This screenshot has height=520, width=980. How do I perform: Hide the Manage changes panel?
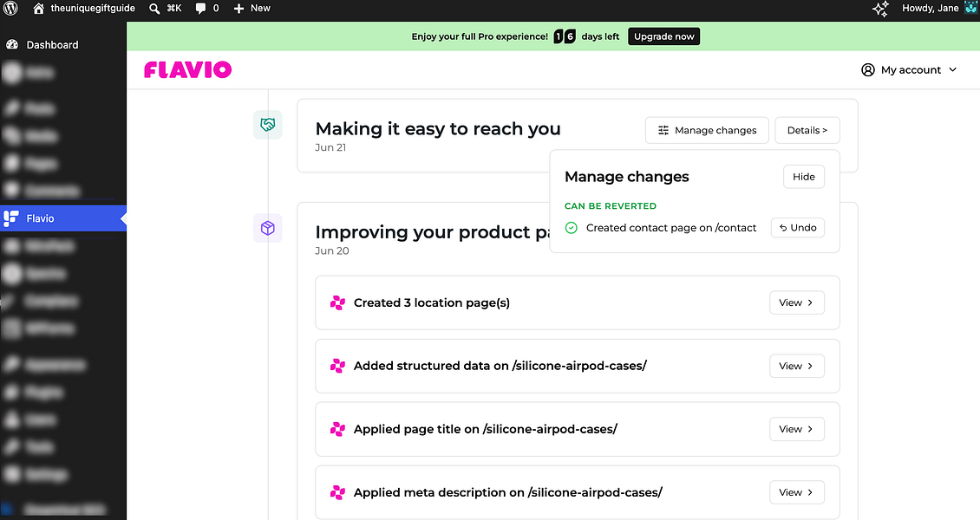[x=804, y=177]
